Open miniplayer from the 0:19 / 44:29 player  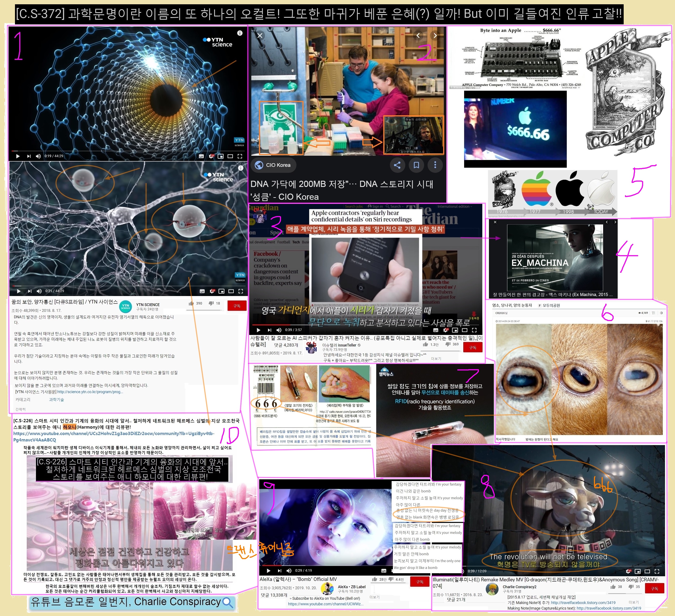(x=220, y=156)
